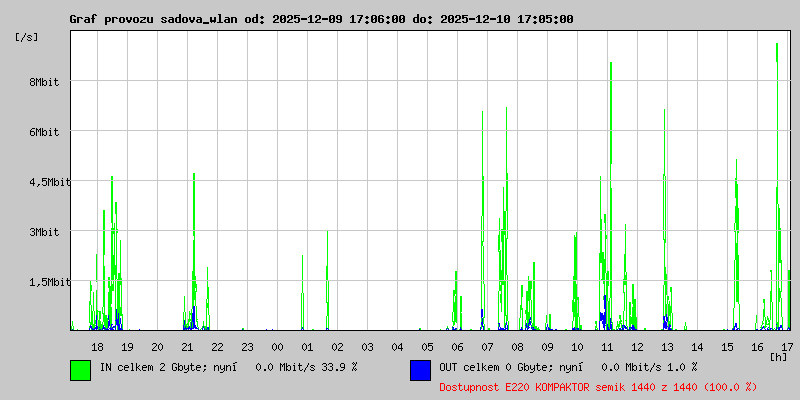Screen dimensions: 800x400
Task: Click the green IN legend color swatch
Action: (x=81, y=370)
